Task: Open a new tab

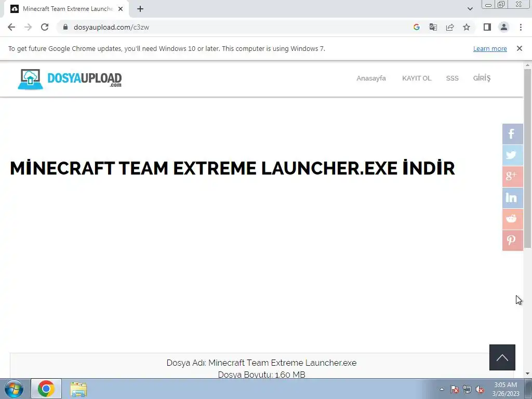Action: click(140, 9)
